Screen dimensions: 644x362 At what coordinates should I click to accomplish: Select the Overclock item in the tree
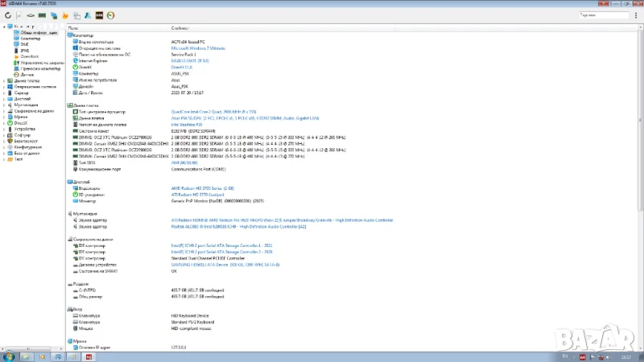tap(30, 56)
